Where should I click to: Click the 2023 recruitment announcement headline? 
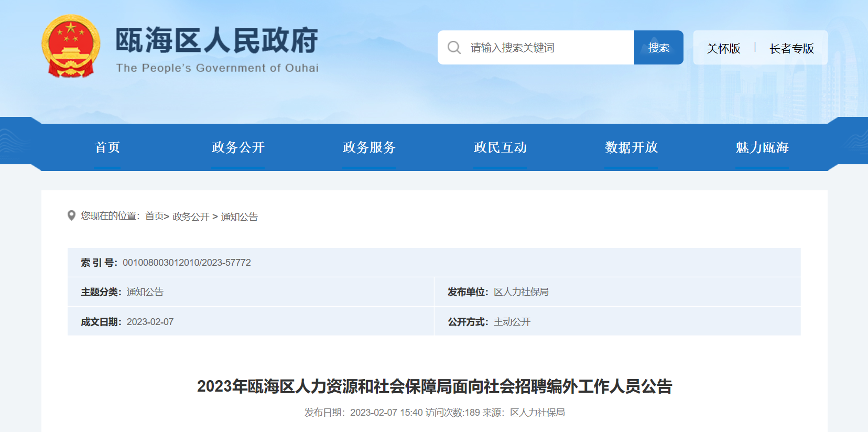pos(435,386)
